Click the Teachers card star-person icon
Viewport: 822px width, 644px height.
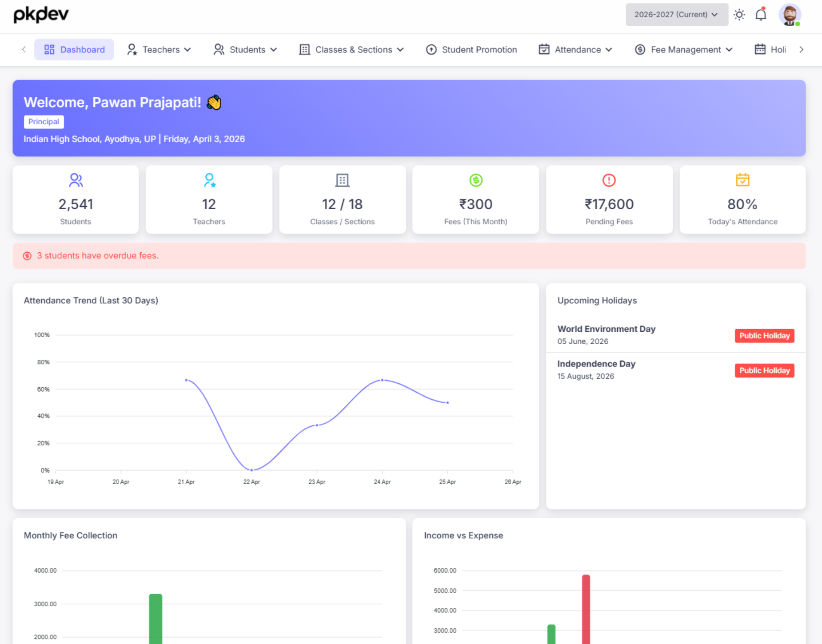click(209, 180)
